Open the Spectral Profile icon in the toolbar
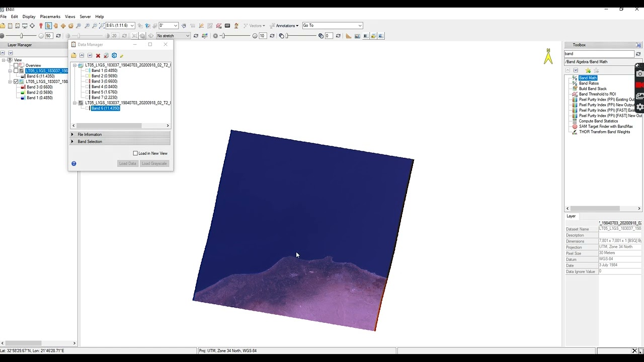Viewport: 644px width, 362px height. click(201, 26)
